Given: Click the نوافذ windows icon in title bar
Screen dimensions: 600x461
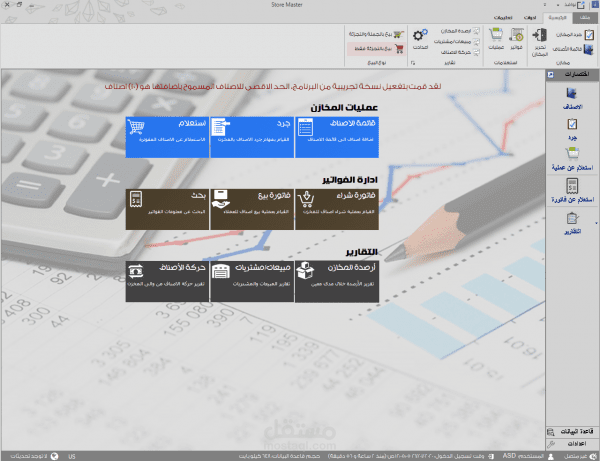Looking at the screenshot, I should pyautogui.click(x=581, y=5).
